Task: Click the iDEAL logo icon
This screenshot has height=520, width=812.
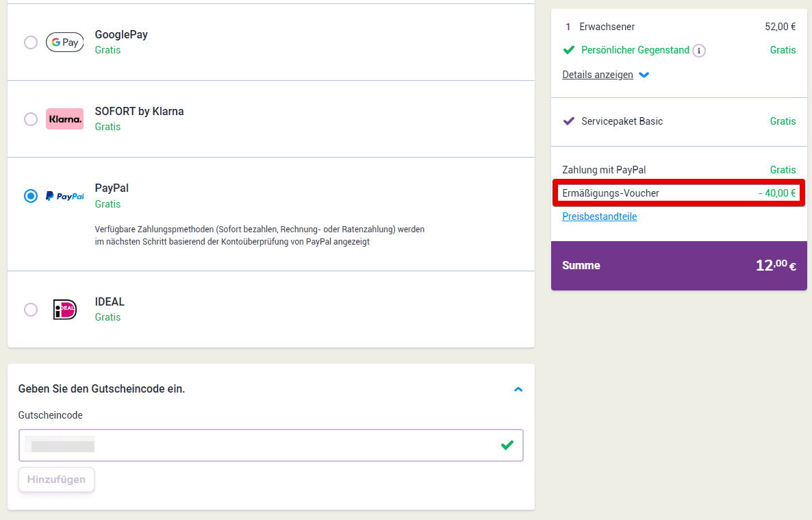Action: (x=64, y=310)
